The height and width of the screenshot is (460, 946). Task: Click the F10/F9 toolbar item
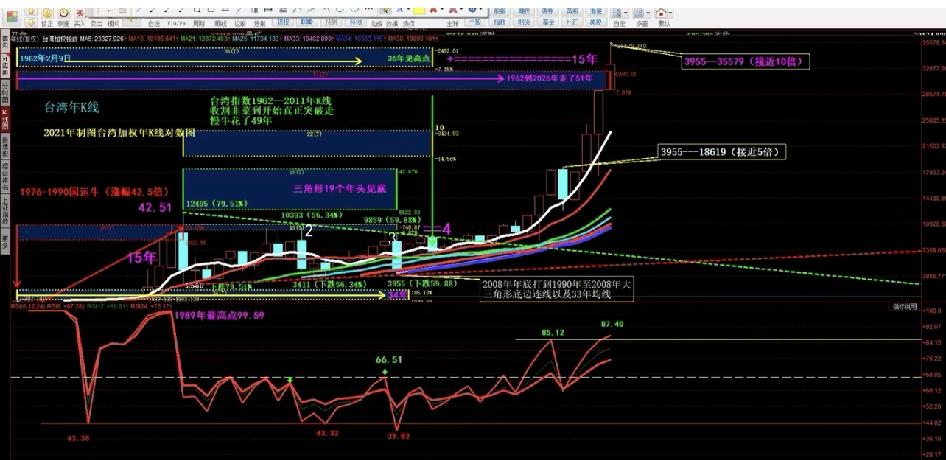point(176,23)
